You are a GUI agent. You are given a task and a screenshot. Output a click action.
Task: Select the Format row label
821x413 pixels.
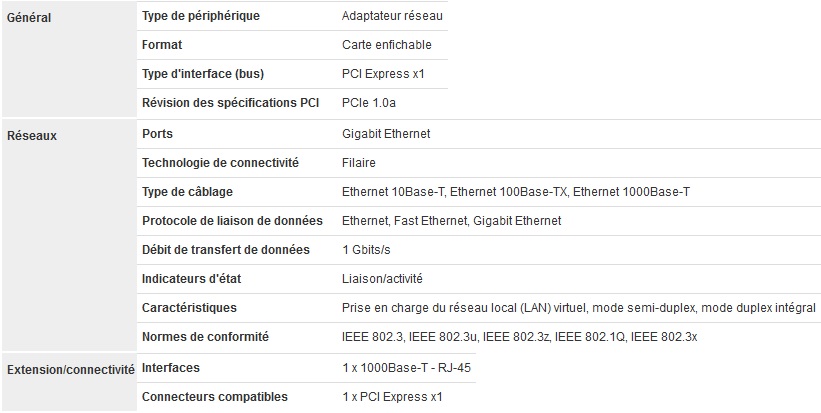tap(162, 45)
